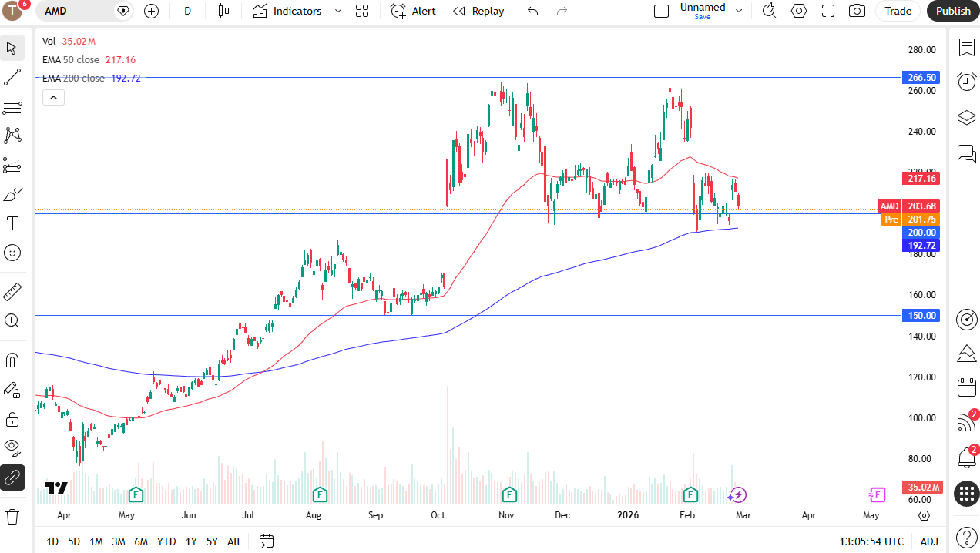The width and height of the screenshot is (980, 553).
Task: Open timezone menu at 13:05:54 UTC
Action: 871,541
